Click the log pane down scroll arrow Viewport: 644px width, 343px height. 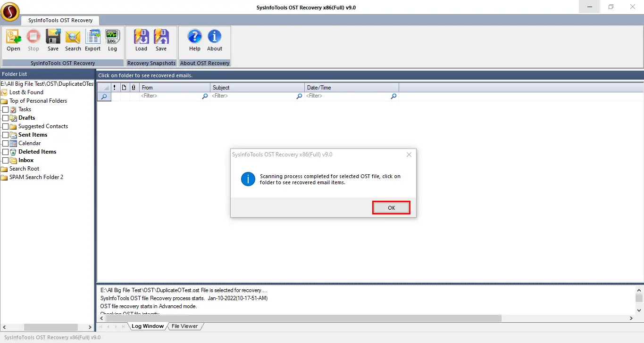click(639, 310)
